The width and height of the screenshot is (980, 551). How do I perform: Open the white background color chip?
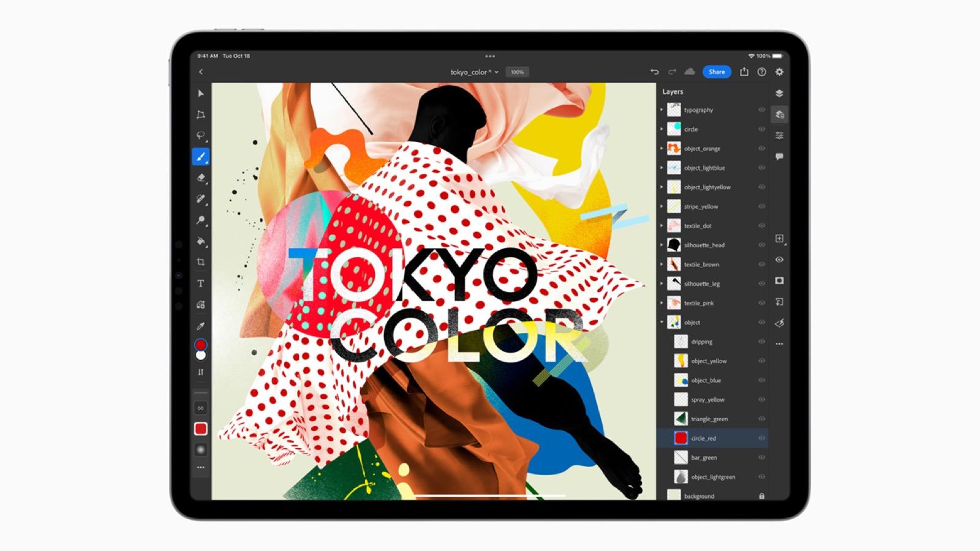pyautogui.click(x=200, y=355)
